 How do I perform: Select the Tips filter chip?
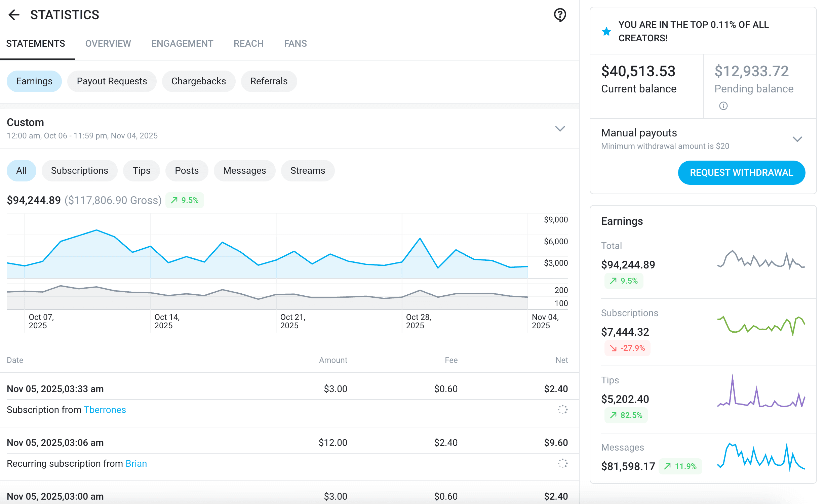pos(141,171)
